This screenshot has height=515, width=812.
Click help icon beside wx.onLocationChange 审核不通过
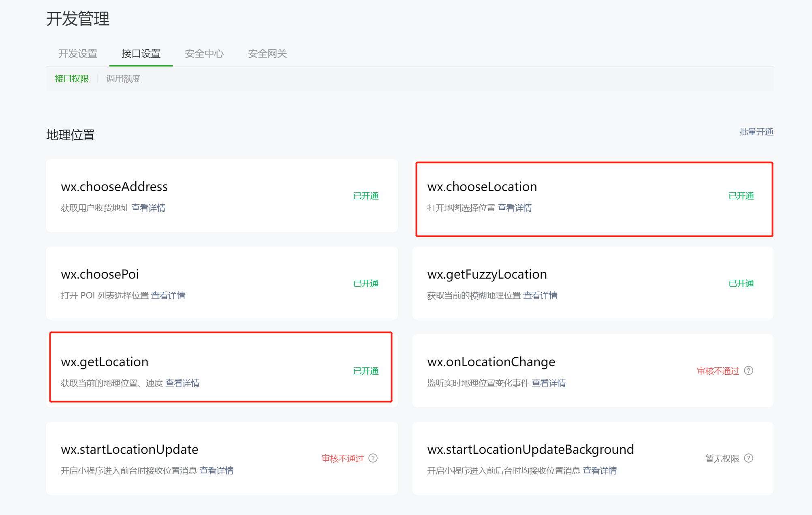pyautogui.click(x=749, y=371)
